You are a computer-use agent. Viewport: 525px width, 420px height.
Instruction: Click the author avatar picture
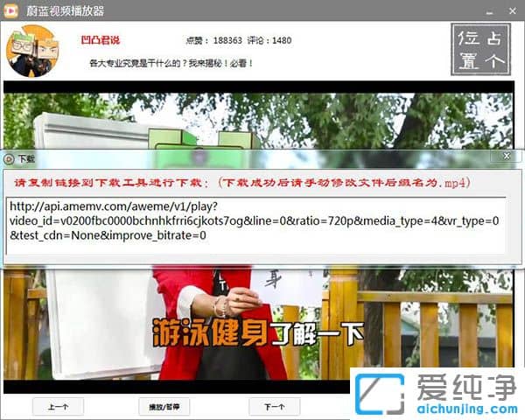click(31, 51)
